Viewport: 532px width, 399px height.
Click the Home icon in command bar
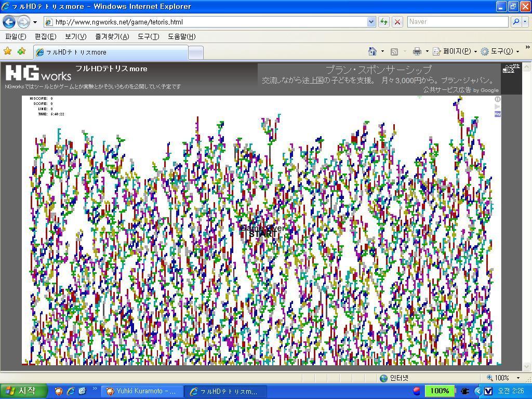point(372,51)
